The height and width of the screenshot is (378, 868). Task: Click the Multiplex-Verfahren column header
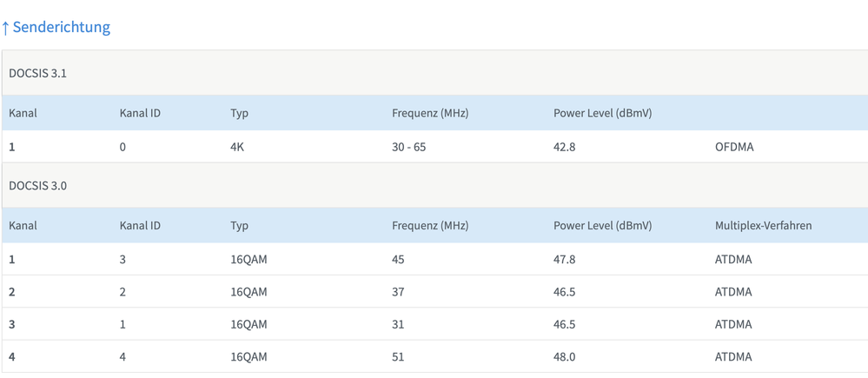click(x=763, y=225)
